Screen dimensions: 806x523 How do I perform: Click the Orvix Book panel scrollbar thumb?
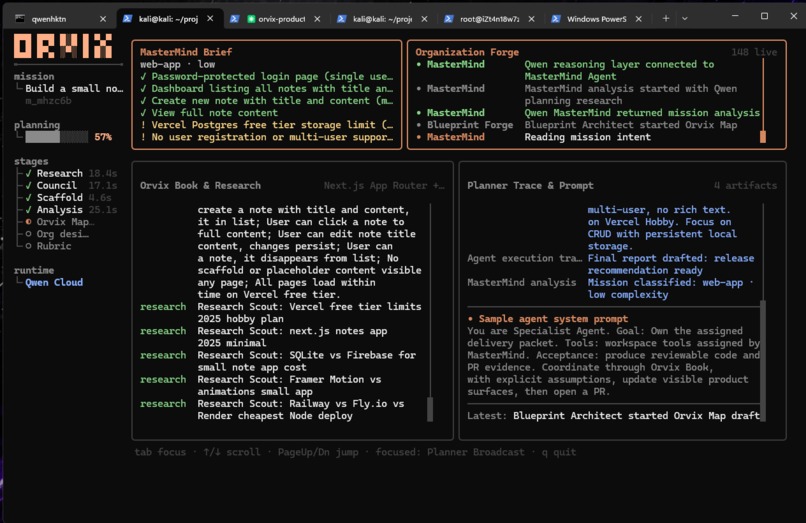[x=430, y=409]
